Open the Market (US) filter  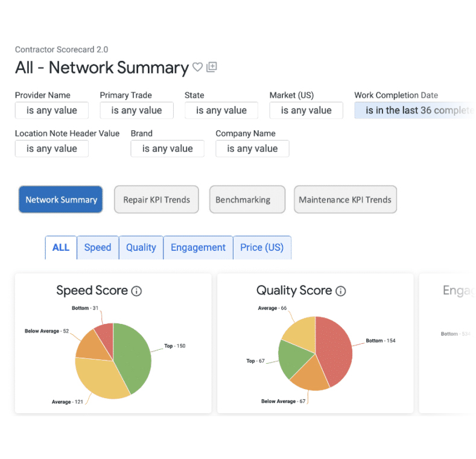point(306,110)
